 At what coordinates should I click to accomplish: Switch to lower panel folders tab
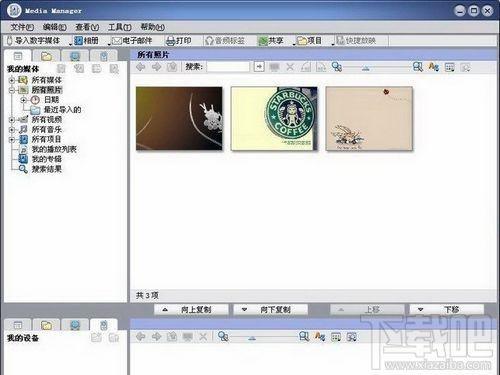(46, 325)
